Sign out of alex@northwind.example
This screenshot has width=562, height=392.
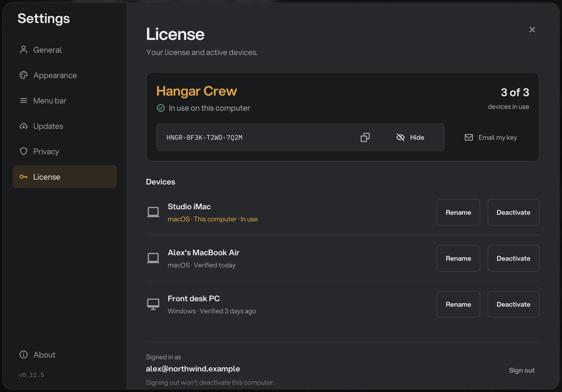(x=522, y=370)
